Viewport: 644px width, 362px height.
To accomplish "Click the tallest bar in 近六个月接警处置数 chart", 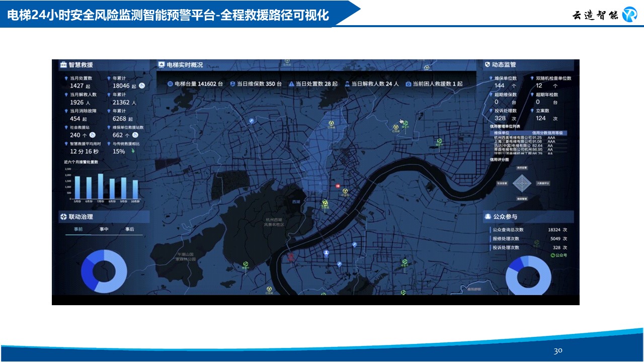I will click(x=101, y=186).
